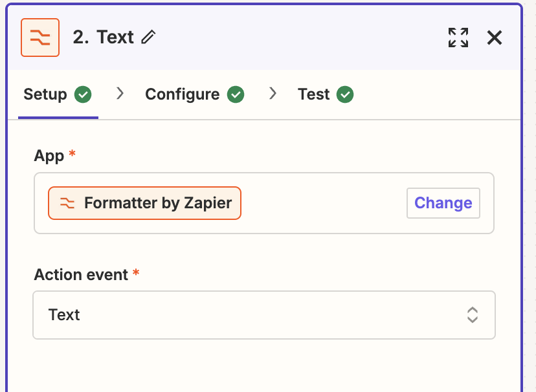Click the App field label

pyautogui.click(x=49, y=156)
